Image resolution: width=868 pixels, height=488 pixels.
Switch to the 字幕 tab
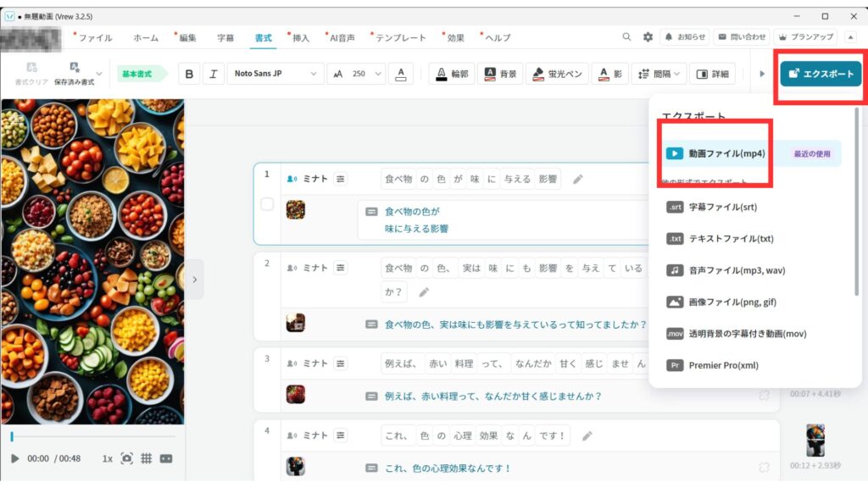click(x=225, y=38)
